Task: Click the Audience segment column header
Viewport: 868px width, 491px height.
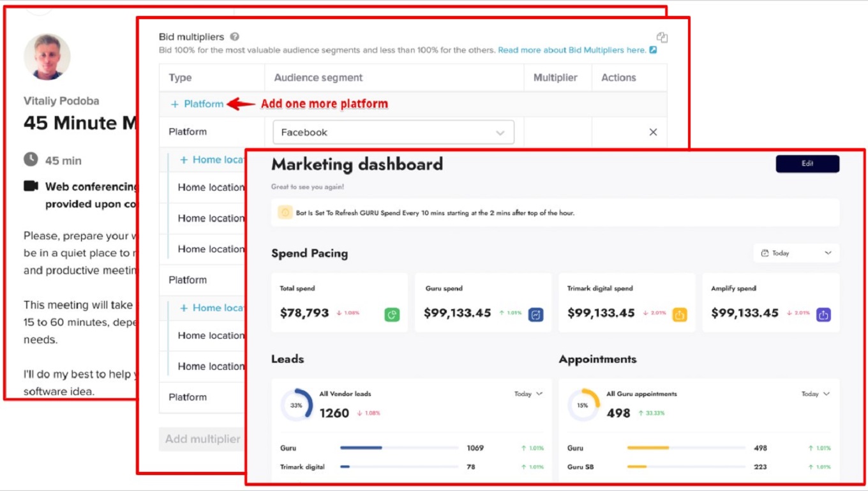Action: 318,78
